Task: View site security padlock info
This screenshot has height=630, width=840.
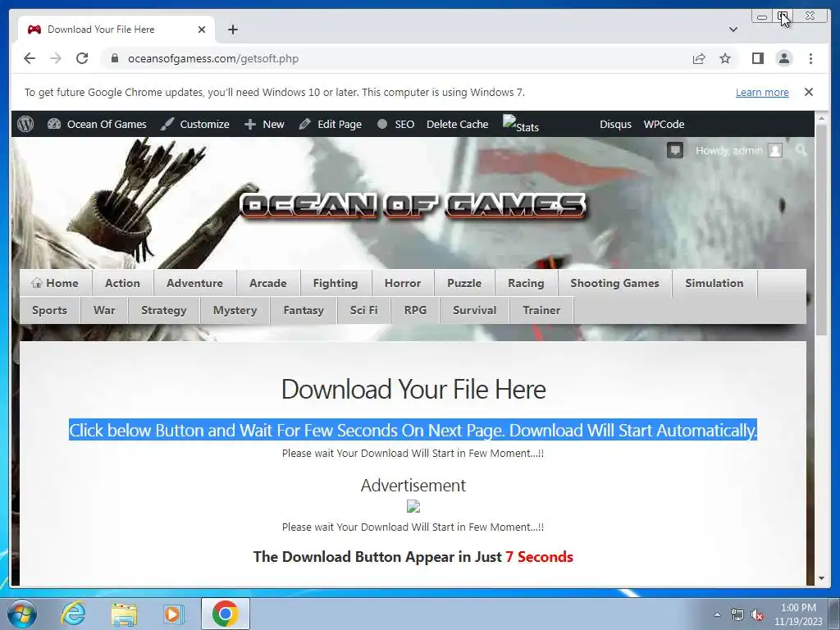Action: pyautogui.click(x=115, y=58)
